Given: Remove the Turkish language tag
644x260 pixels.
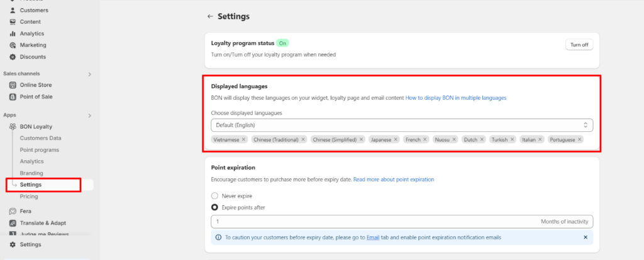Looking at the screenshot, I should [512, 139].
